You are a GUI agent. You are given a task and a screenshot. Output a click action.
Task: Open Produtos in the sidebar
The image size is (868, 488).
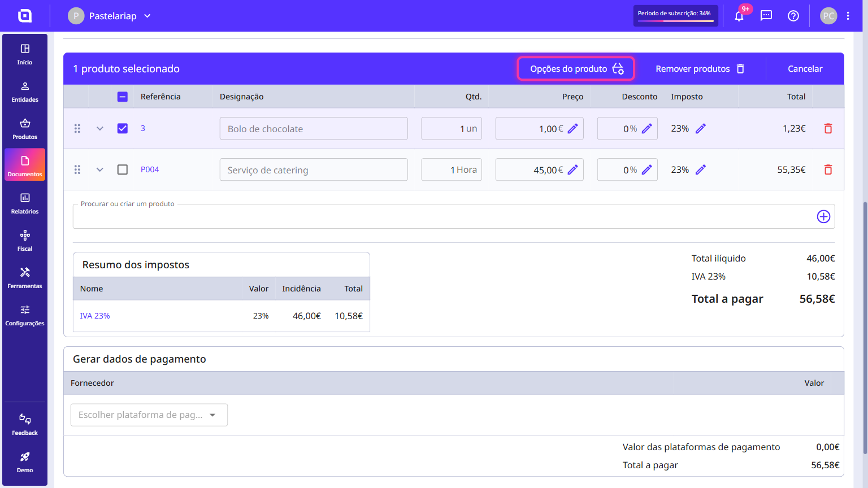25,129
